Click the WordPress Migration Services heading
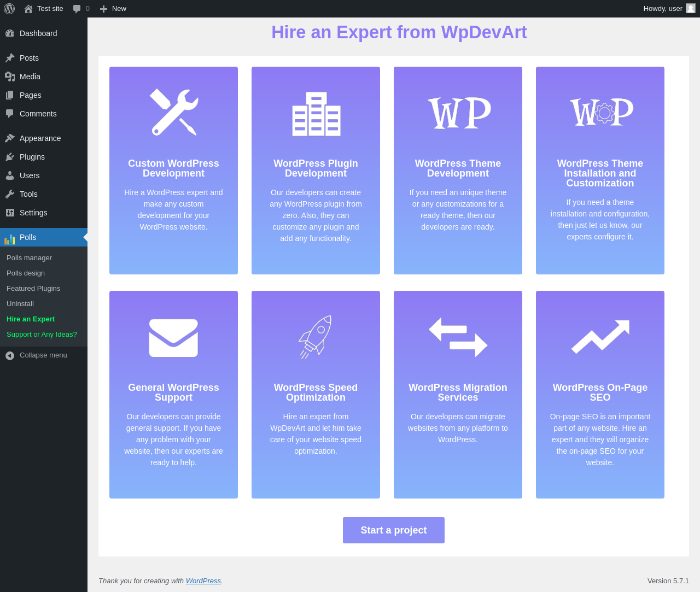Image resolution: width=700 pixels, height=592 pixels. tap(458, 392)
